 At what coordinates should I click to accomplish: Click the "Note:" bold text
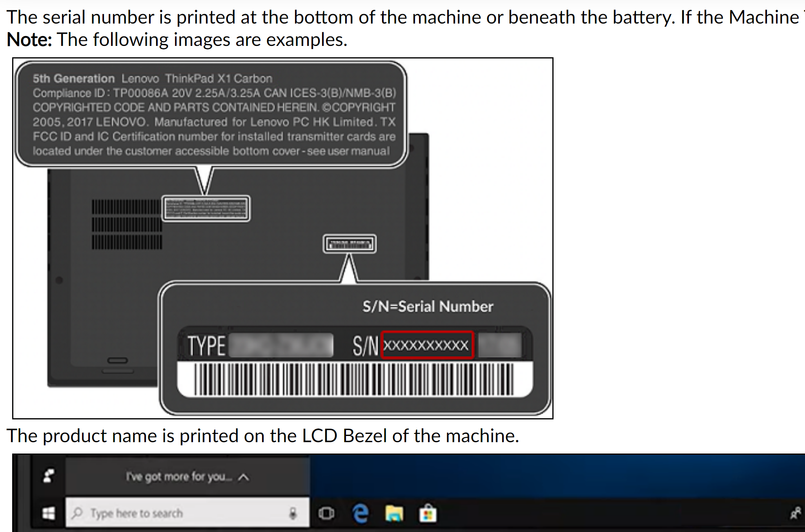[x=29, y=40]
